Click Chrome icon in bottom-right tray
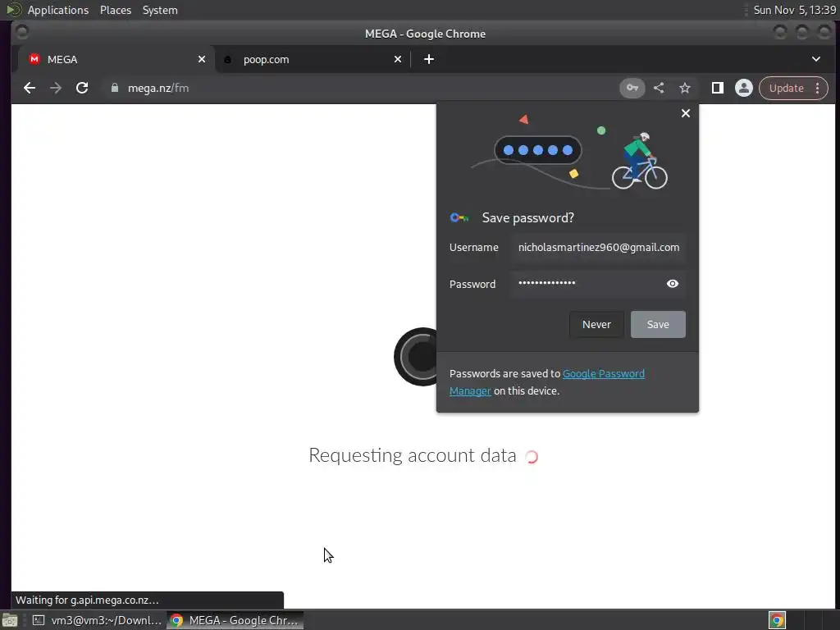 (x=777, y=620)
